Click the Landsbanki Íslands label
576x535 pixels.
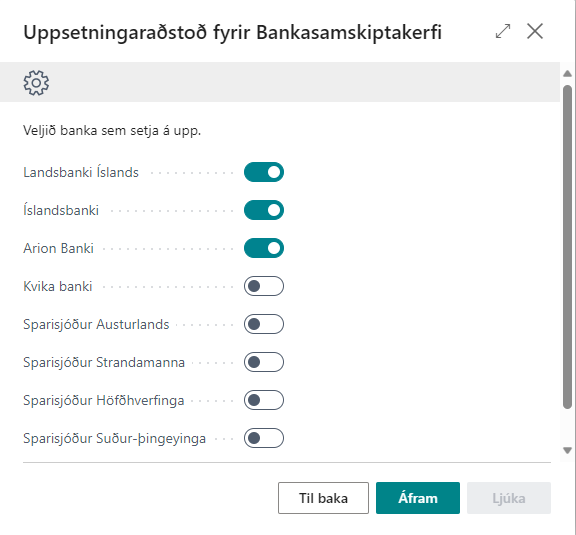tap(81, 172)
